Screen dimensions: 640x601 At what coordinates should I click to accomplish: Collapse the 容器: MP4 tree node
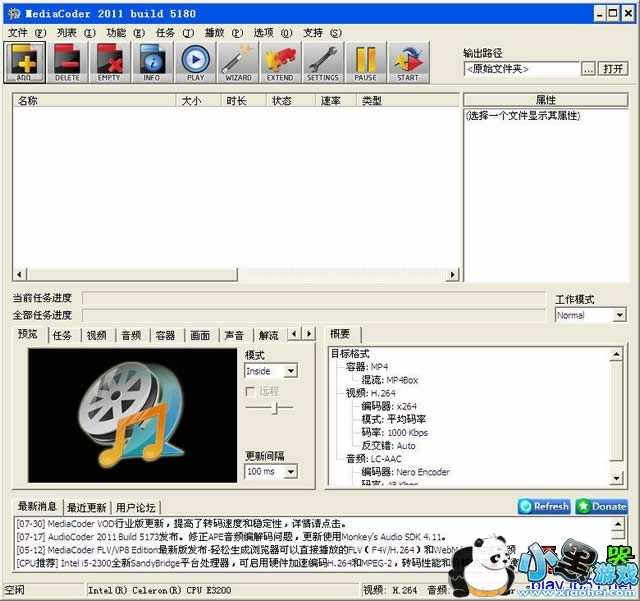(367, 367)
